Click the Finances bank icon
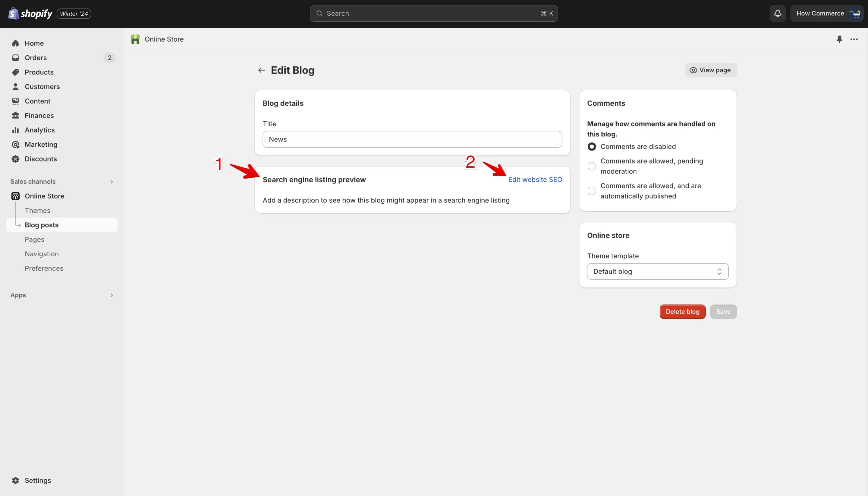This screenshot has height=496, width=868. click(15, 115)
